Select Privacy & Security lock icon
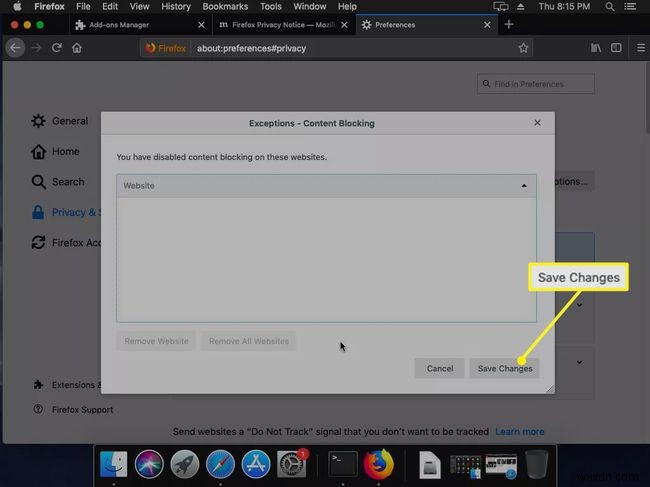Viewport: 650px width, 487px height. click(x=38, y=212)
